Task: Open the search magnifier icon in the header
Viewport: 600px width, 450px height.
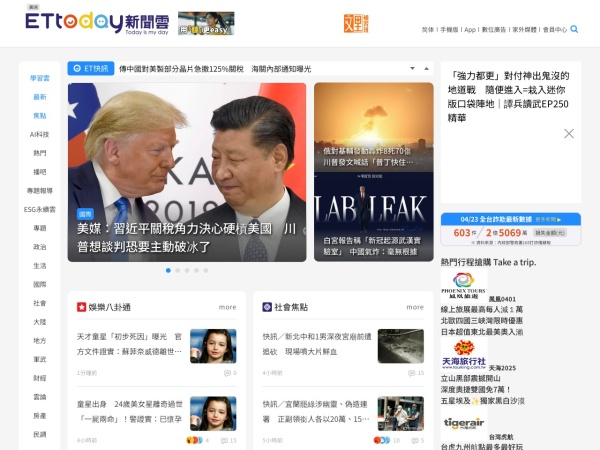Action: [574, 29]
